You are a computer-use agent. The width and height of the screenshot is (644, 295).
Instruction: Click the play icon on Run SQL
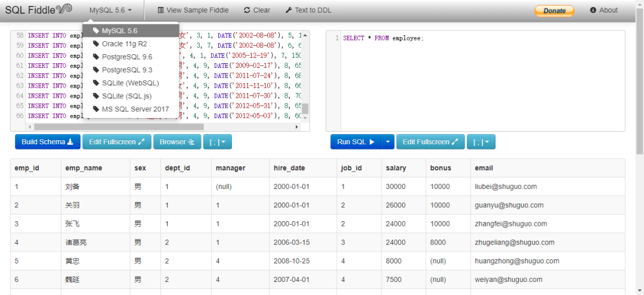pyautogui.click(x=371, y=142)
